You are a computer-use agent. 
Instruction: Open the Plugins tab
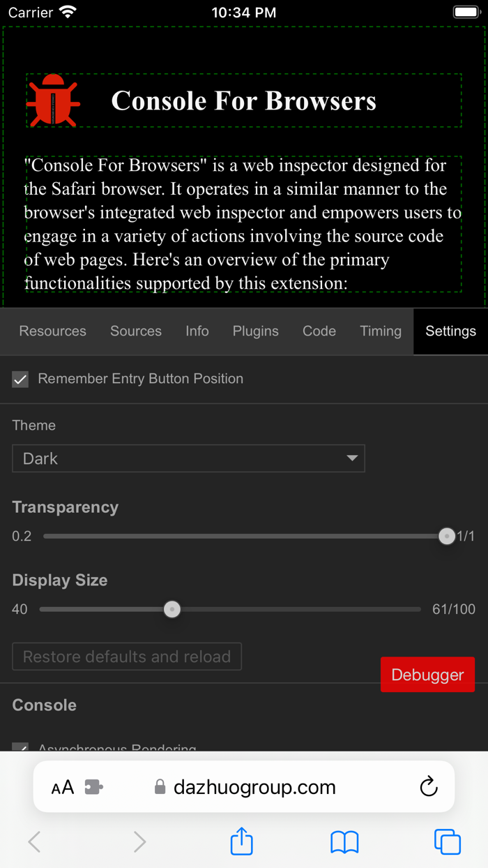tap(255, 331)
